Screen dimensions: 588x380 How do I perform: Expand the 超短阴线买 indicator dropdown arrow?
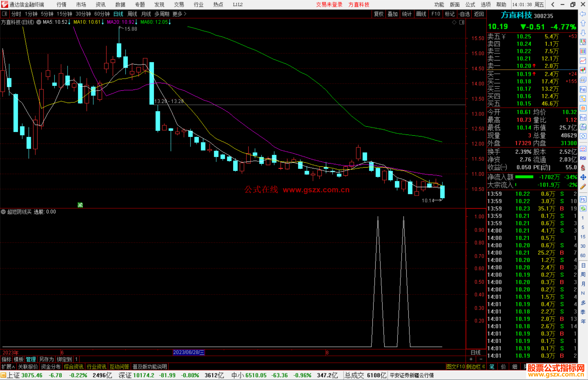coord(3,212)
